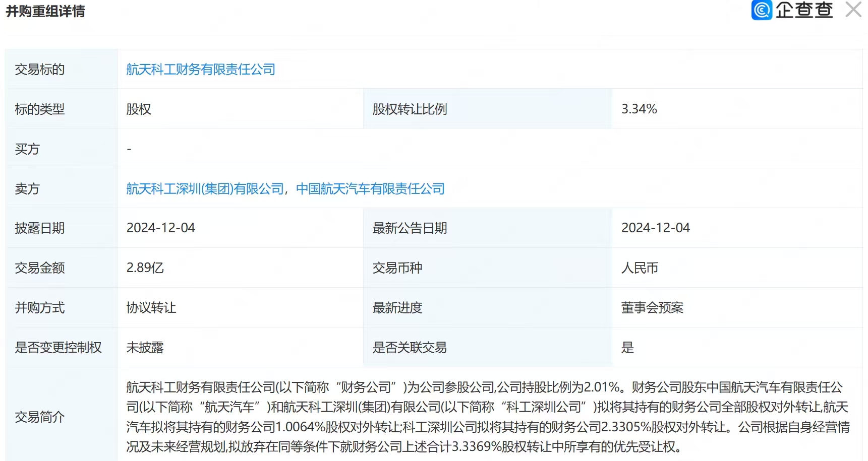Viewport: 868px width, 461px height.
Task: Click the 交易金额 label
Action: coord(40,268)
